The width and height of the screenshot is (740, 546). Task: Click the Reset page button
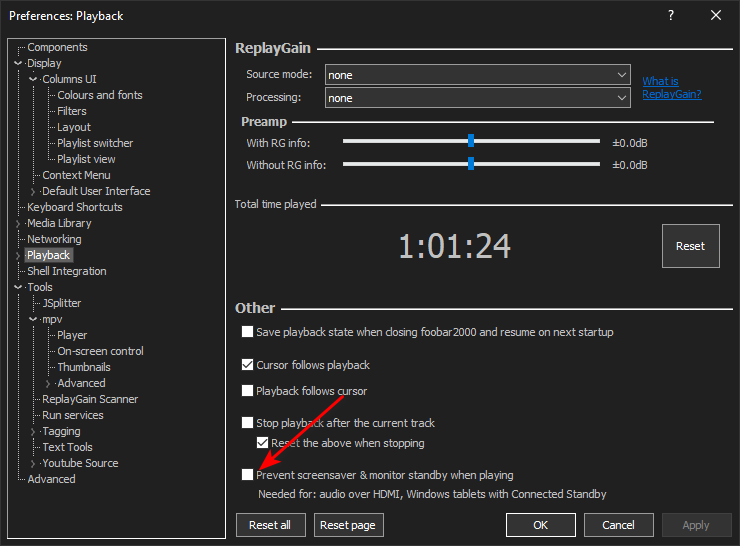click(349, 525)
